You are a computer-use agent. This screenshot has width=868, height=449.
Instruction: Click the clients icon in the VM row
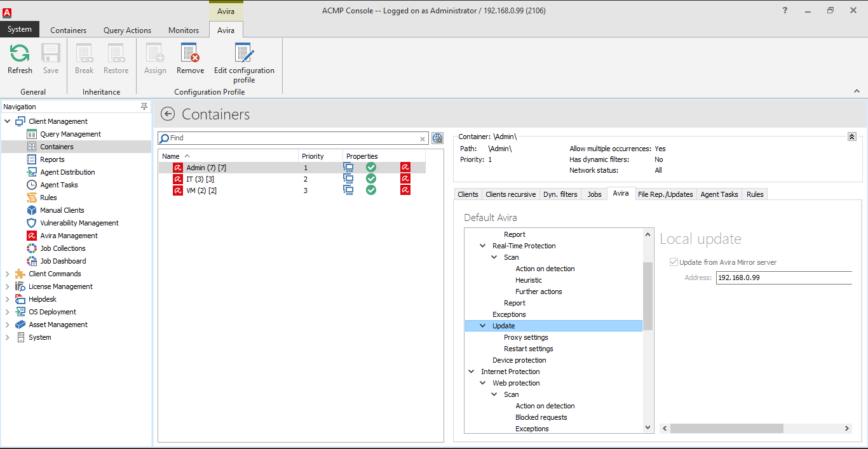point(348,190)
